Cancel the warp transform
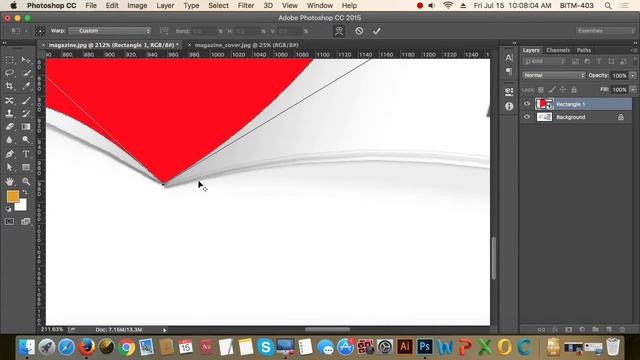This screenshot has height=360, width=640. click(x=359, y=31)
